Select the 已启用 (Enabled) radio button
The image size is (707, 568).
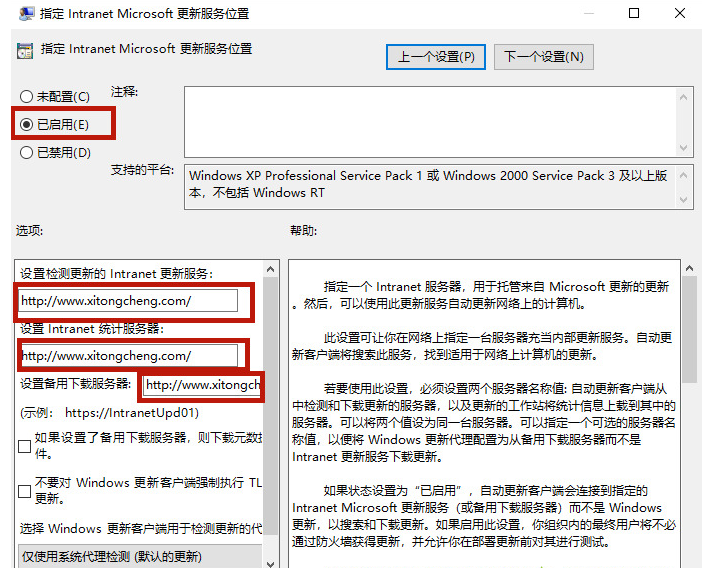point(27,125)
